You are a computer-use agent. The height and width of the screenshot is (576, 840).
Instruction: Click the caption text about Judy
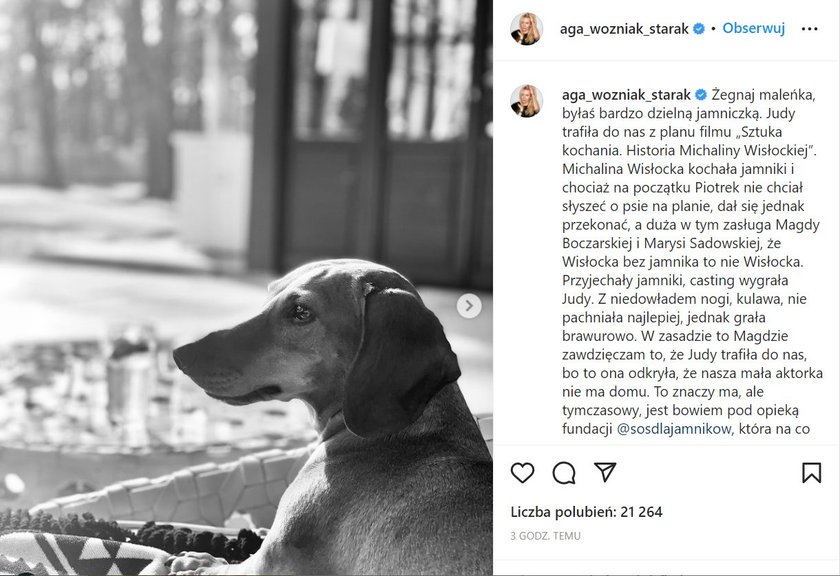691,261
